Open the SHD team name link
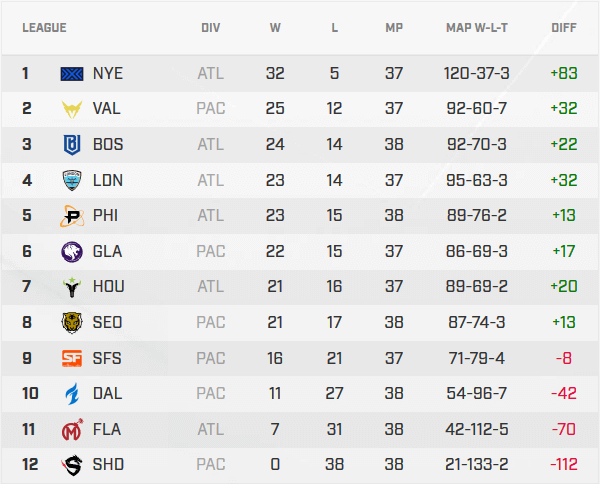The height and width of the screenshot is (484, 600). [x=108, y=465]
